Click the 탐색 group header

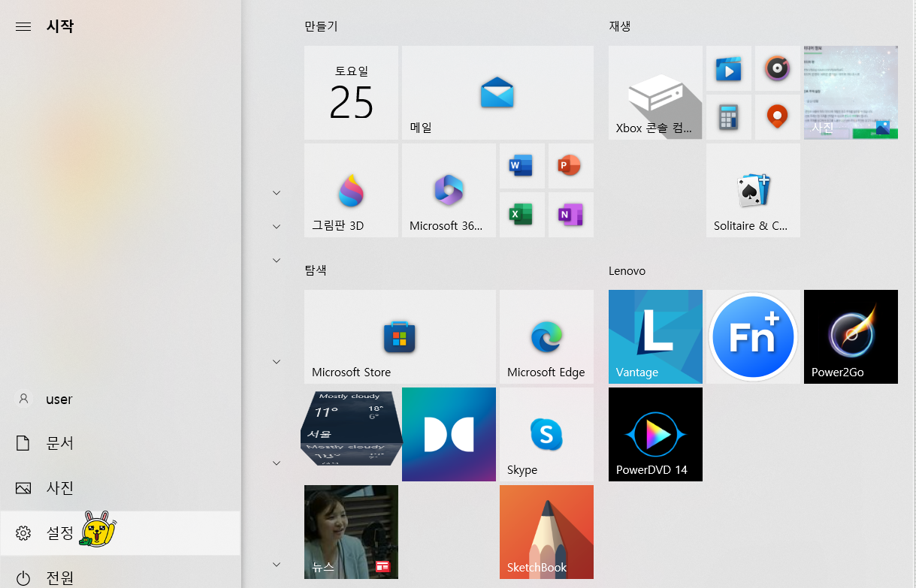pyautogui.click(x=316, y=270)
